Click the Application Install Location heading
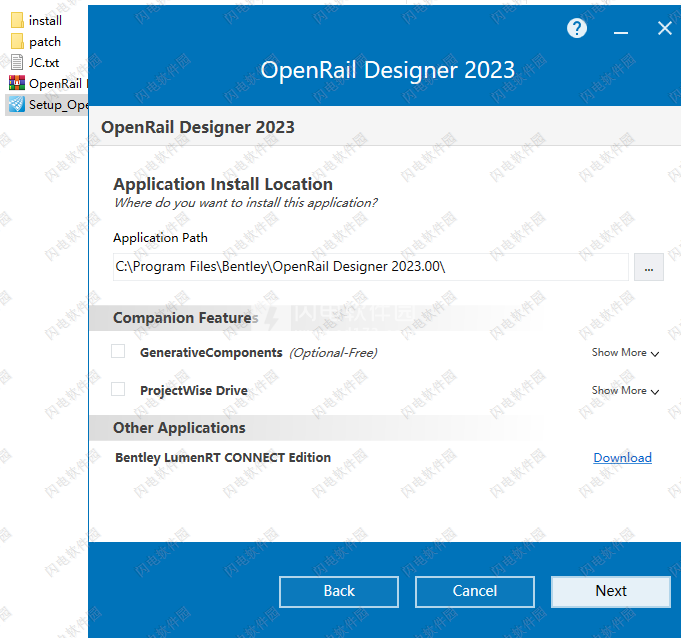The width and height of the screenshot is (681, 638). point(223,184)
